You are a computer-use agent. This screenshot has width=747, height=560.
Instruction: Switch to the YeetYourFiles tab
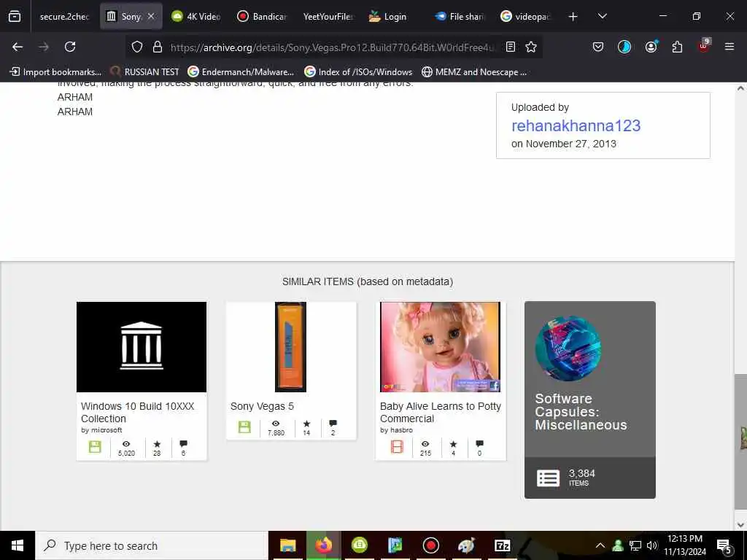click(x=328, y=17)
